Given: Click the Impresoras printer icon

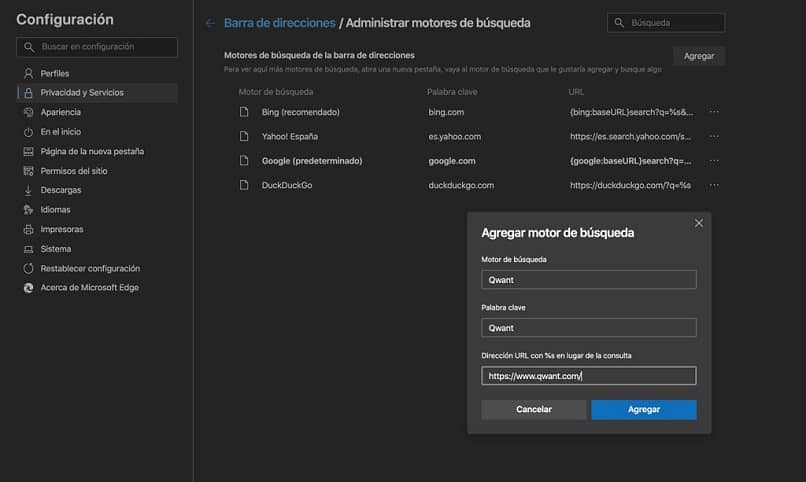Looking at the screenshot, I should pos(28,229).
